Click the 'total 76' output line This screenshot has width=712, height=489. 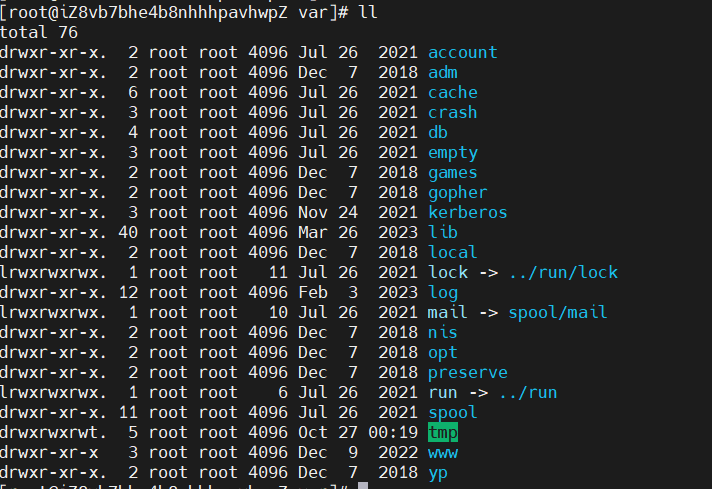(x=40, y=32)
